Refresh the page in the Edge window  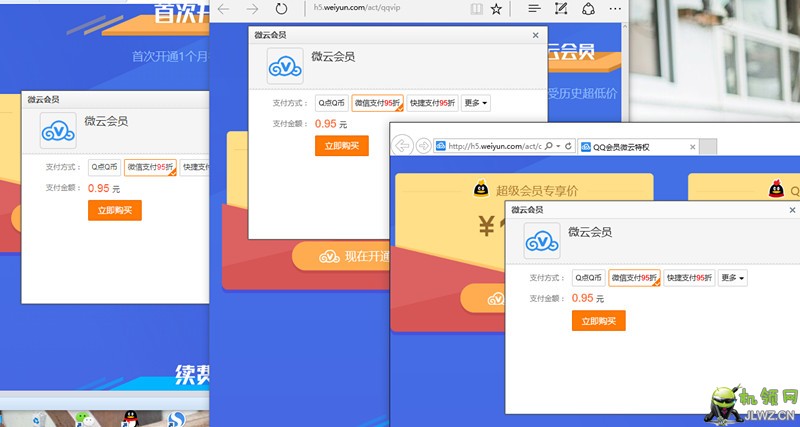click(281, 9)
